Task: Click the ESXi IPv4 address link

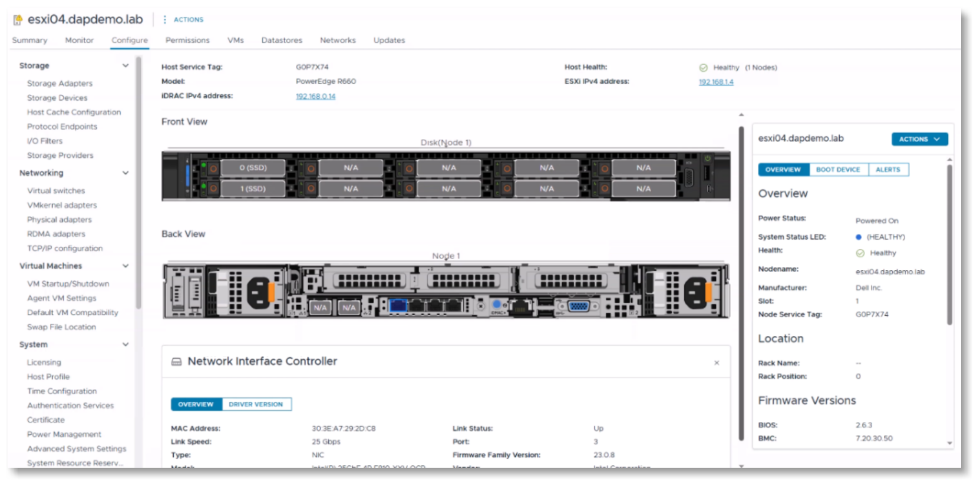Action: [716, 82]
